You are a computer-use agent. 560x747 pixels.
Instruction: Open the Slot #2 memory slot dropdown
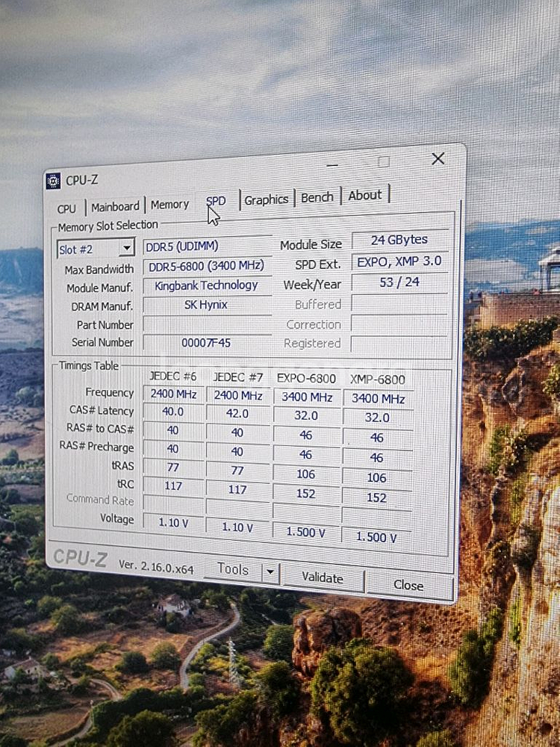[x=96, y=249]
